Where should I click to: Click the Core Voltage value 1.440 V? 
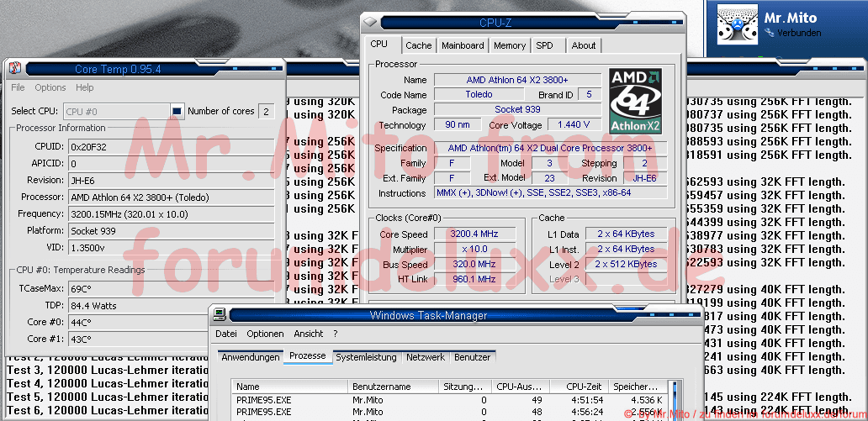[574, 124]
